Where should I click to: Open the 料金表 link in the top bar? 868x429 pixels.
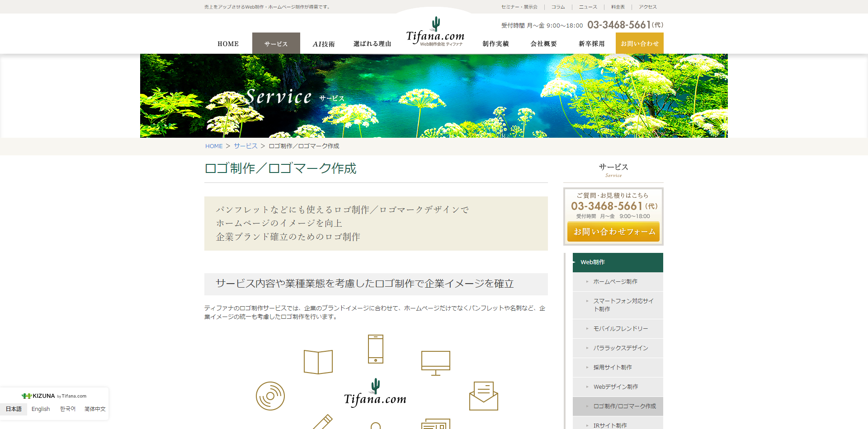tap(618, 7)
